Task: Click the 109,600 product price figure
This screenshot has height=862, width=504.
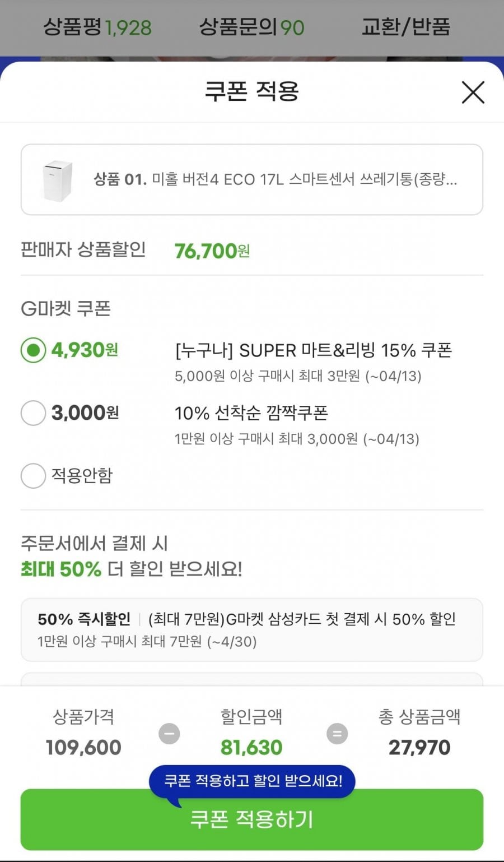Action: point(83,747)
